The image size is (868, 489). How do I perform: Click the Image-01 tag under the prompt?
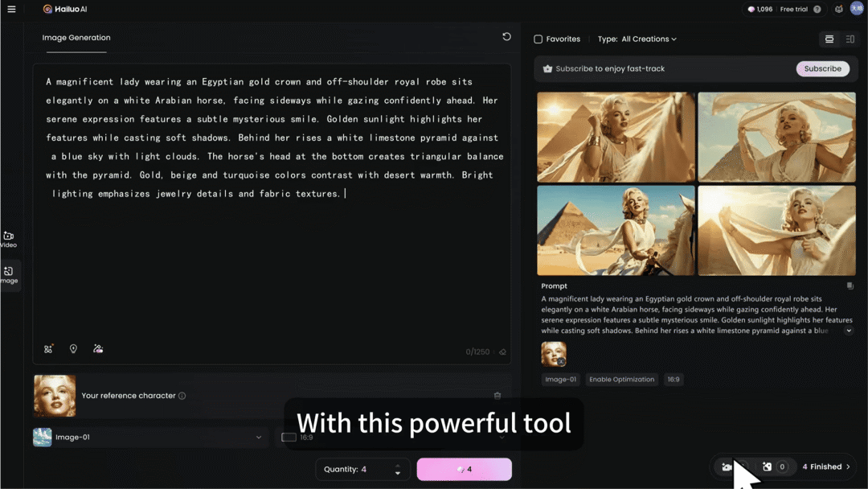[x=560, y=380]
